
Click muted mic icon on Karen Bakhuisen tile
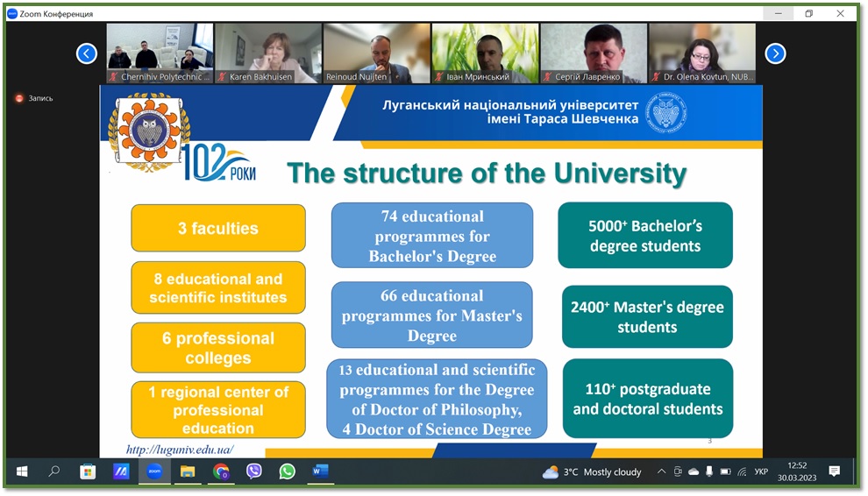[x=222, y=77]
